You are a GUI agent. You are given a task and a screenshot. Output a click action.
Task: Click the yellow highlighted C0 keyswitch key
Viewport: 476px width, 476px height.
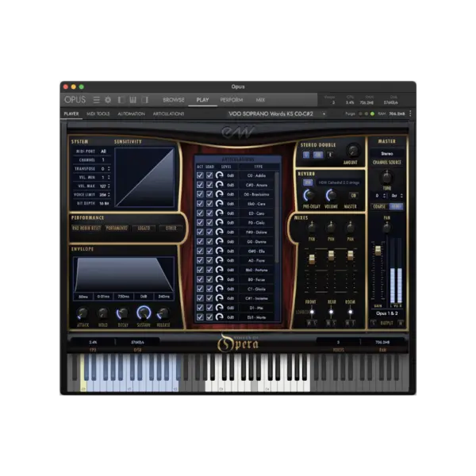[83, 374]
